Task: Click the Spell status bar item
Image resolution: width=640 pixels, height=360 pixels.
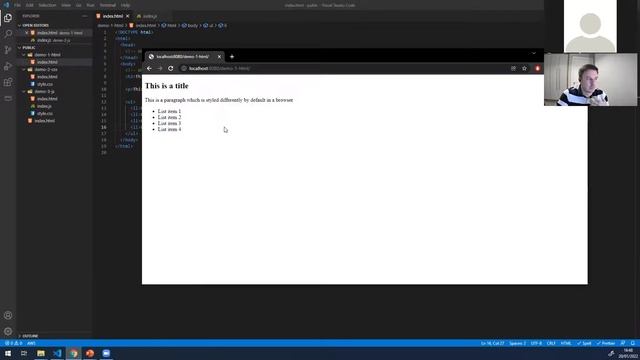Action: pyautogui.click(x=584, y=343)
